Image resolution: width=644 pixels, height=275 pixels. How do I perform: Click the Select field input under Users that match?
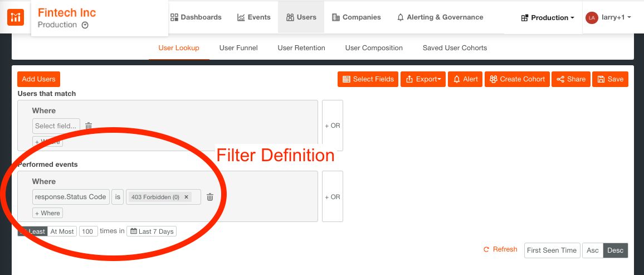tap(56, 126)
